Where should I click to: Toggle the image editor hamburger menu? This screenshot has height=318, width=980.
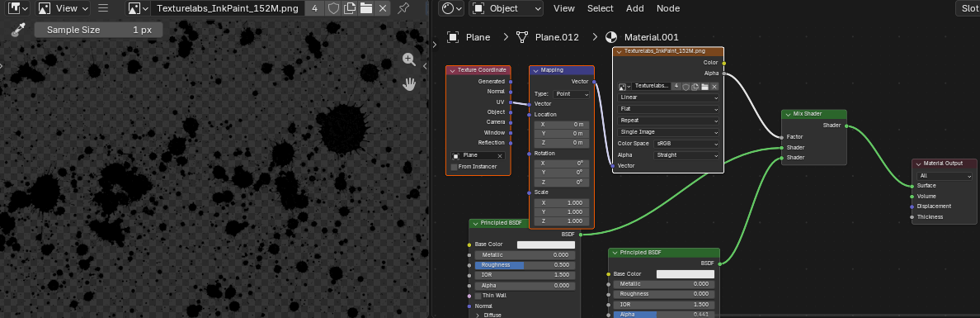[104, 8]
